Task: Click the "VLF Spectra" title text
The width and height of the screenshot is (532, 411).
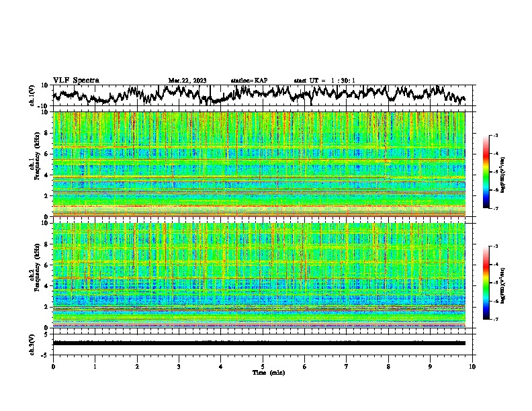Action: coord(76,81)
